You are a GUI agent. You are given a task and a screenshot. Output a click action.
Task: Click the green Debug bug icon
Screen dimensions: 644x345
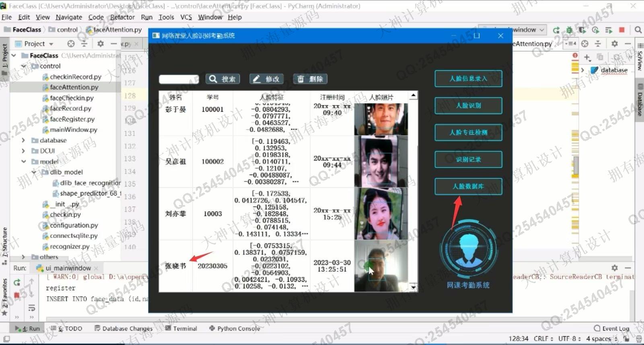point(569,30)
